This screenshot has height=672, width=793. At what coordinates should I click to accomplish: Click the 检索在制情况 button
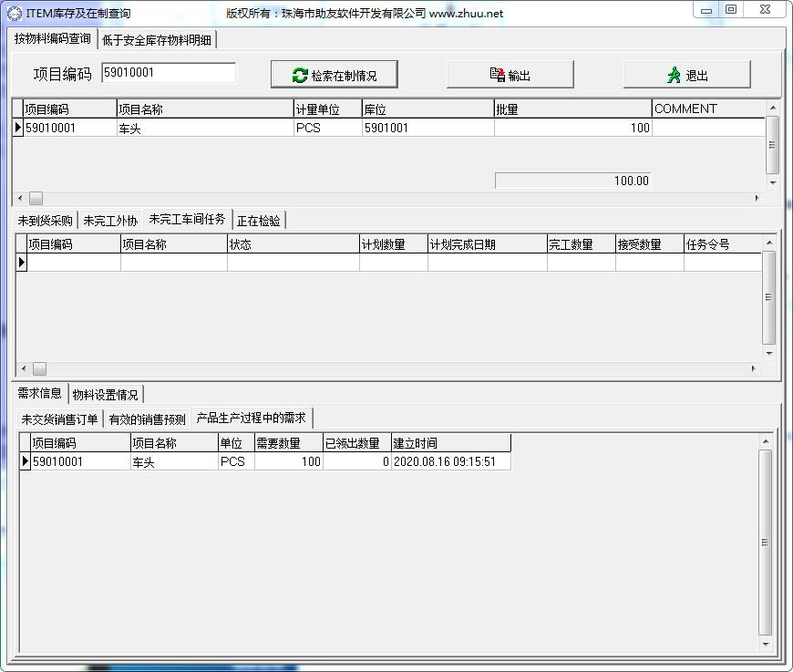point(335,75)
